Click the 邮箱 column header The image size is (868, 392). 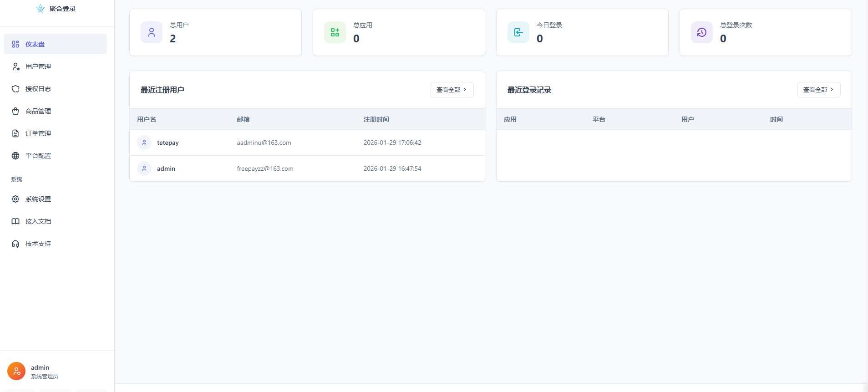point(243,119)
